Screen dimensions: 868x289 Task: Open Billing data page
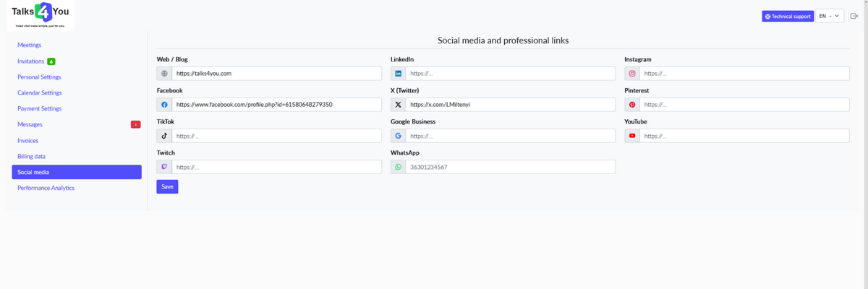tap(32, 156)
